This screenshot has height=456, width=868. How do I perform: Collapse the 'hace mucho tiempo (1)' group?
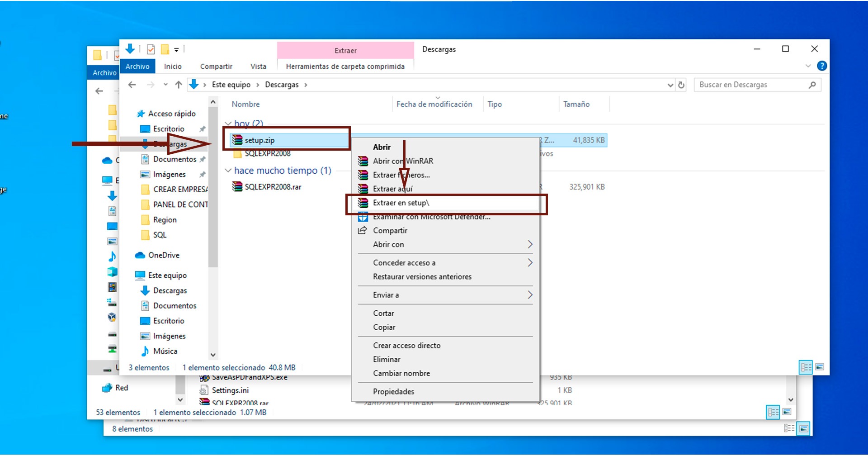pyautogui.click(x=228, y=171)
